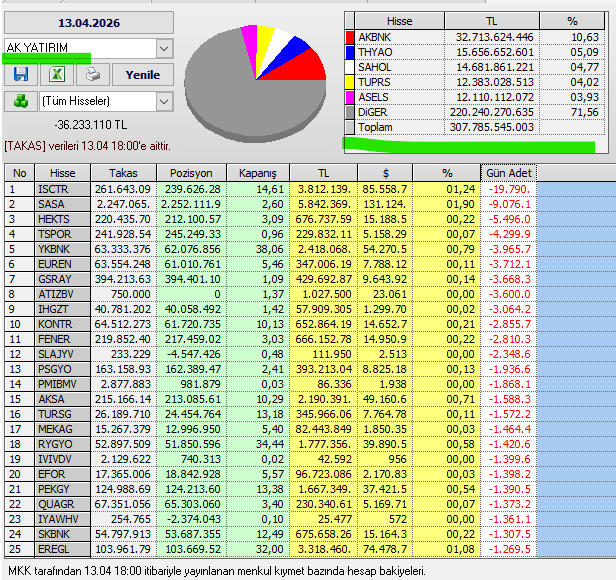Select the yellow TUPRS legend swatch
The width and height of the screenshot is (616, 580).
[350, 82]
